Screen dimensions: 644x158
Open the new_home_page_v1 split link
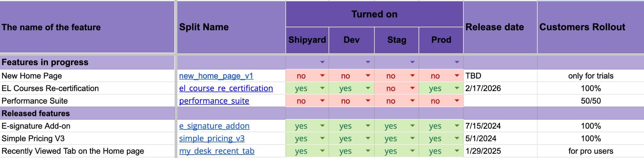[216, 76]
